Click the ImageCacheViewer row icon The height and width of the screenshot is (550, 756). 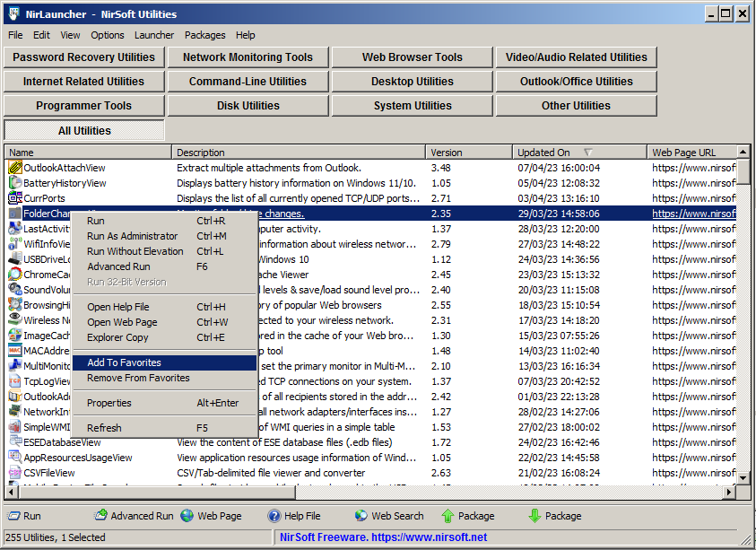point(15,336)
